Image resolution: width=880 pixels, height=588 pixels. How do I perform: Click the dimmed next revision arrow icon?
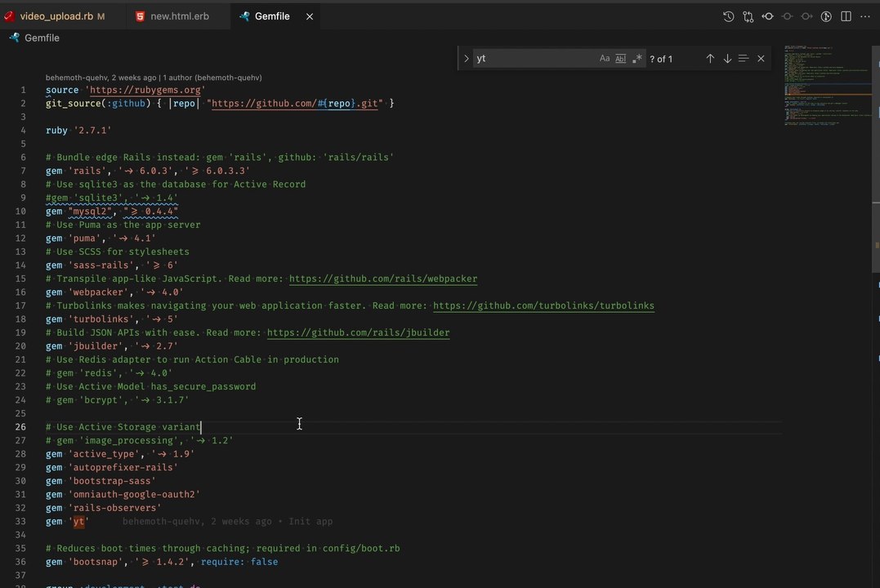point(806,16)
